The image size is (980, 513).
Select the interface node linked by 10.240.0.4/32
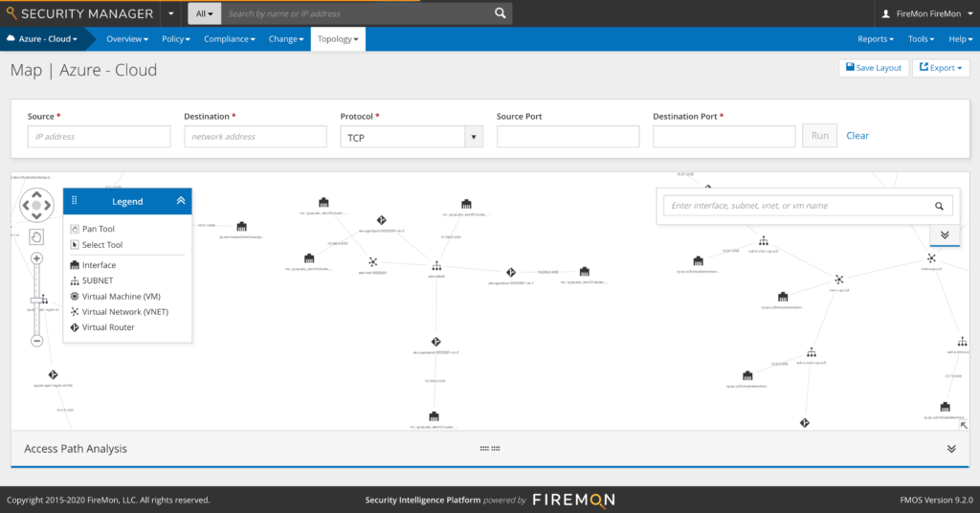(585, 271)
